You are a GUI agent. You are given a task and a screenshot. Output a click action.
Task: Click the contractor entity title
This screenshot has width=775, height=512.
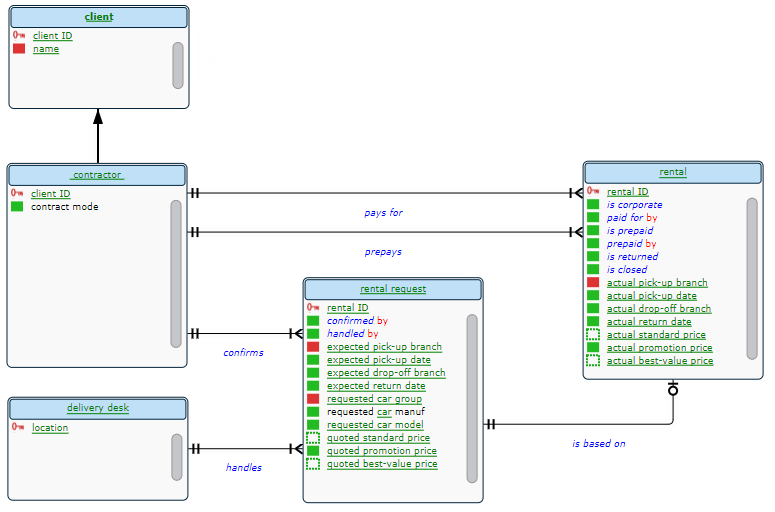[x=97, y=175]
